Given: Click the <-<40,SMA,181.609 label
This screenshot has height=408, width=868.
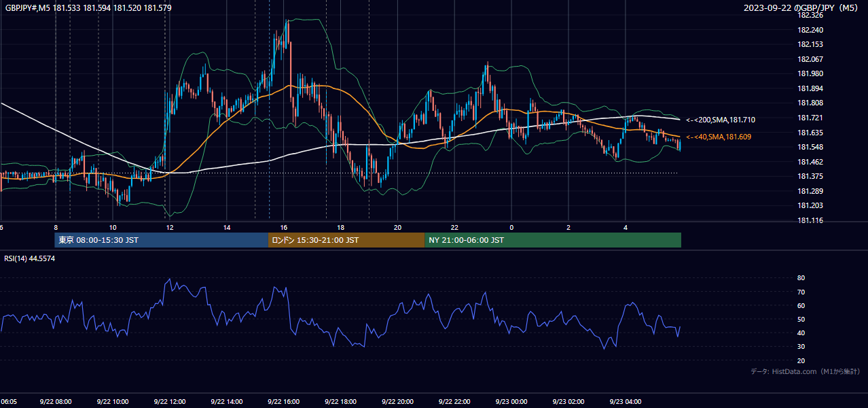Looking at the screenshot, I should [717, 137].
